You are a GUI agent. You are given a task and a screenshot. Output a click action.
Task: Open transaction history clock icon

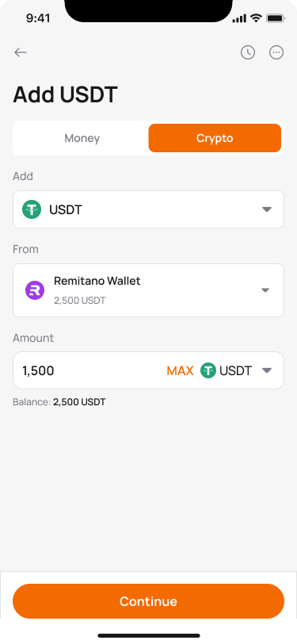pyautogui.click(x=248, y=52)
